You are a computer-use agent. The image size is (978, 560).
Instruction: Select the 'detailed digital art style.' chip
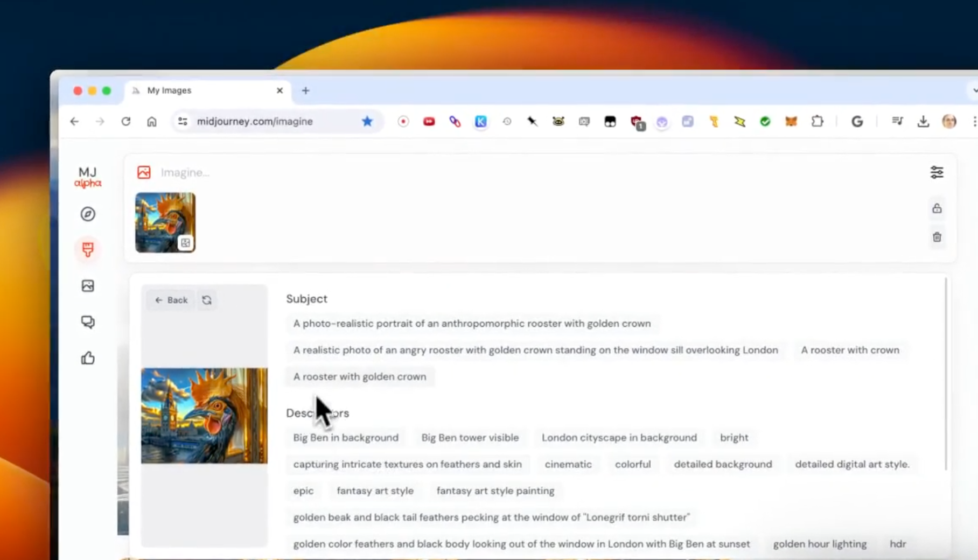[x=852, y=464]
